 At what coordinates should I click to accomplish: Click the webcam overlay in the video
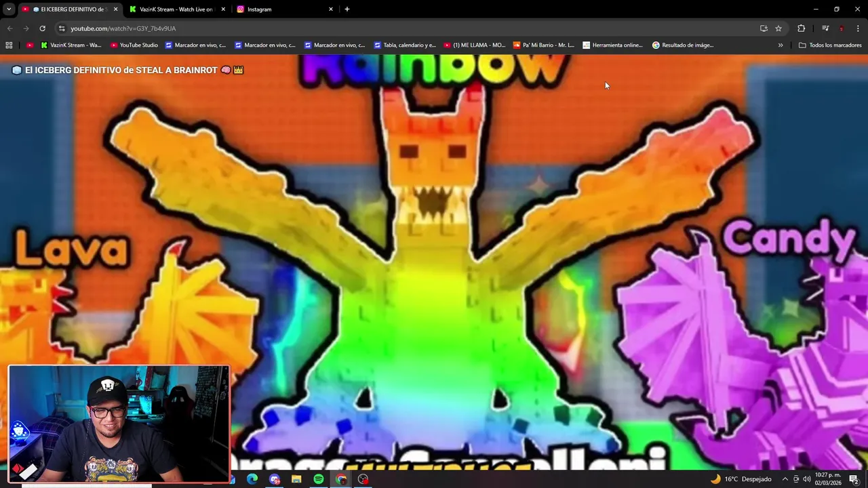(119, 424)
